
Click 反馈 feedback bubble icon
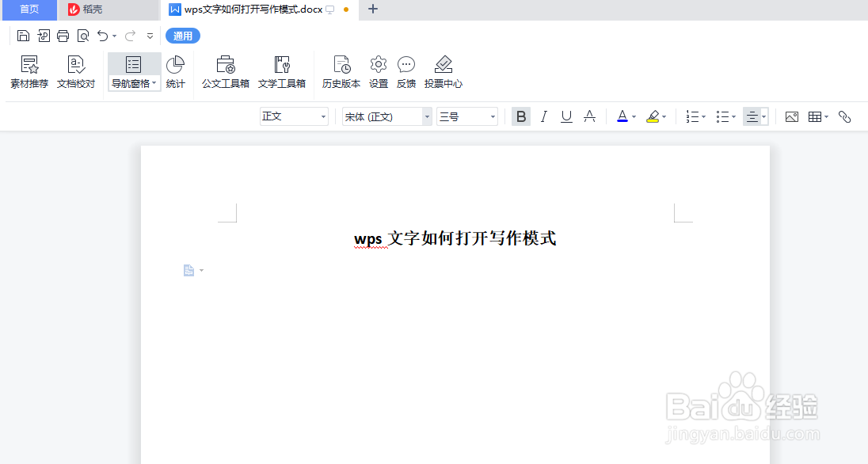tap(406, 72)
